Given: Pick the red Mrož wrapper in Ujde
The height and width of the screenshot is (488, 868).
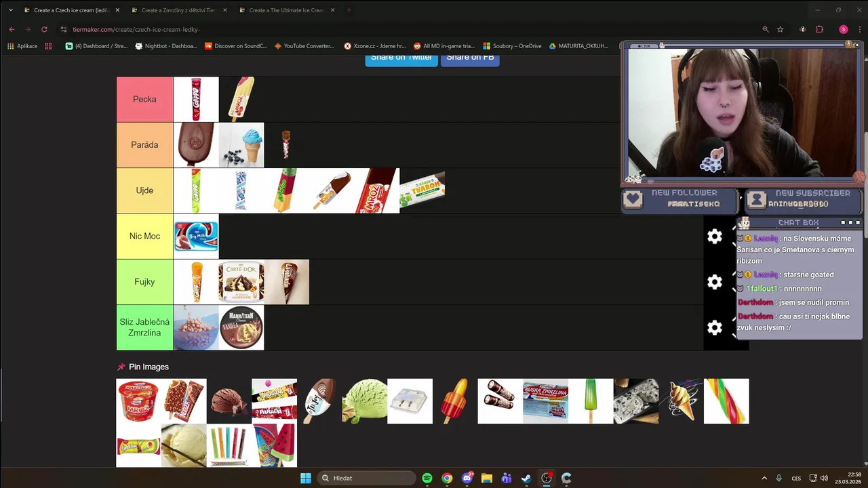Looking at the screenshot, I should 377,190.
